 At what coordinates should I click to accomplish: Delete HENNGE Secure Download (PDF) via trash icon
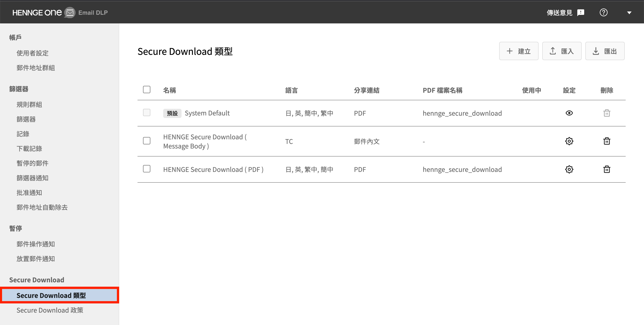[607, 170]
